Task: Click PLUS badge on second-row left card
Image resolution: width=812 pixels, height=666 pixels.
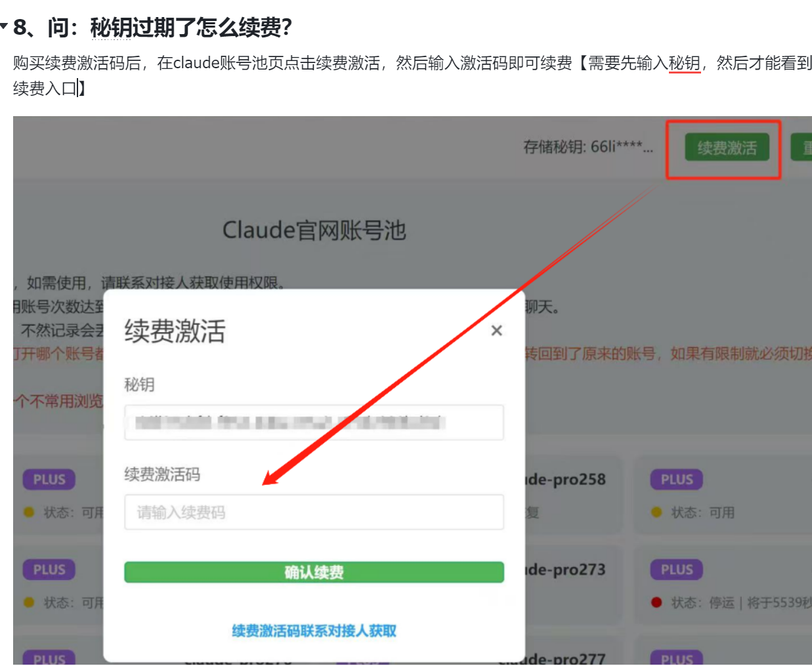Action: pos(49,570)
